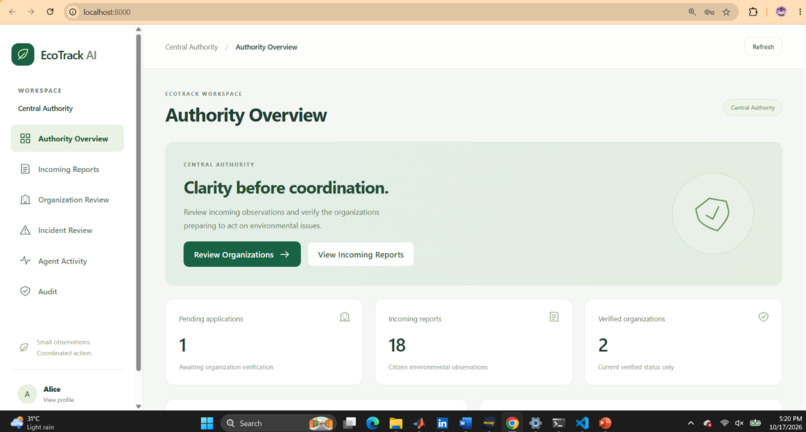Viewport: 806px width, 432px height.
Task: Launch MATLAB from the taskbar
Action: pos(419,423)
